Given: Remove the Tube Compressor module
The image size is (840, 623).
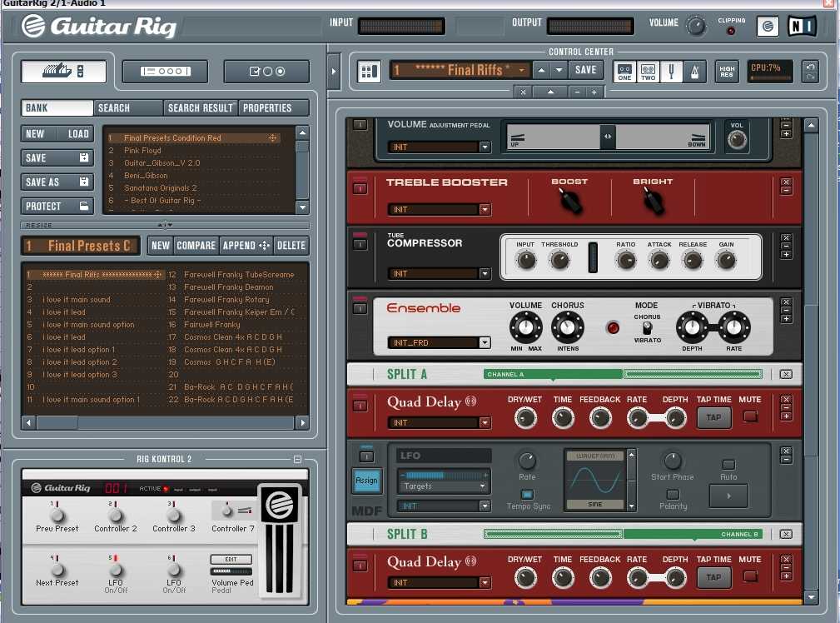Looking at the screenshot, I should click(786, 237).
